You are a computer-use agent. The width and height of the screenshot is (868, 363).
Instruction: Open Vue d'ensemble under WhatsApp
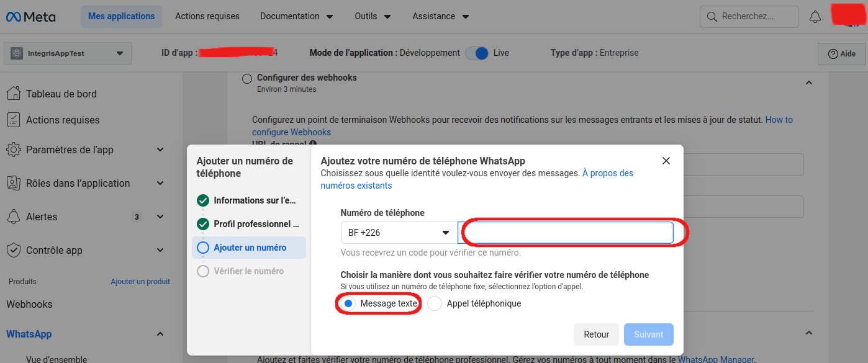point(57,359)
